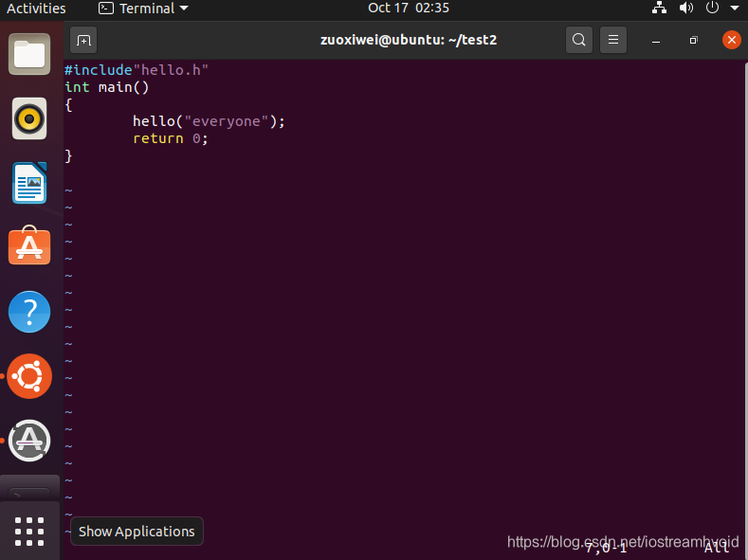Open the terminal hamburger menu
The height and width of the screenshot is (560, 748).
tap(613, 40)
